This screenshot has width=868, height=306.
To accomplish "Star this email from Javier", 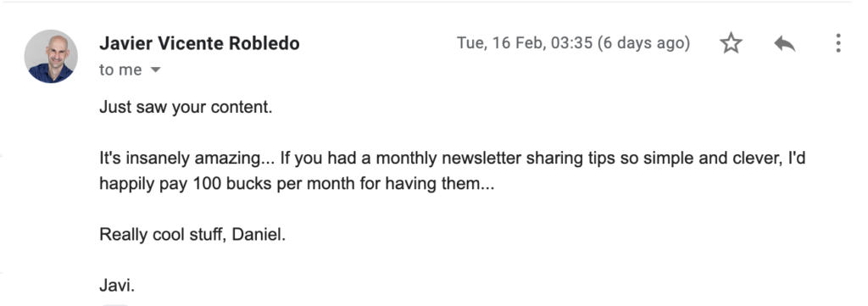I will point(731,43).
